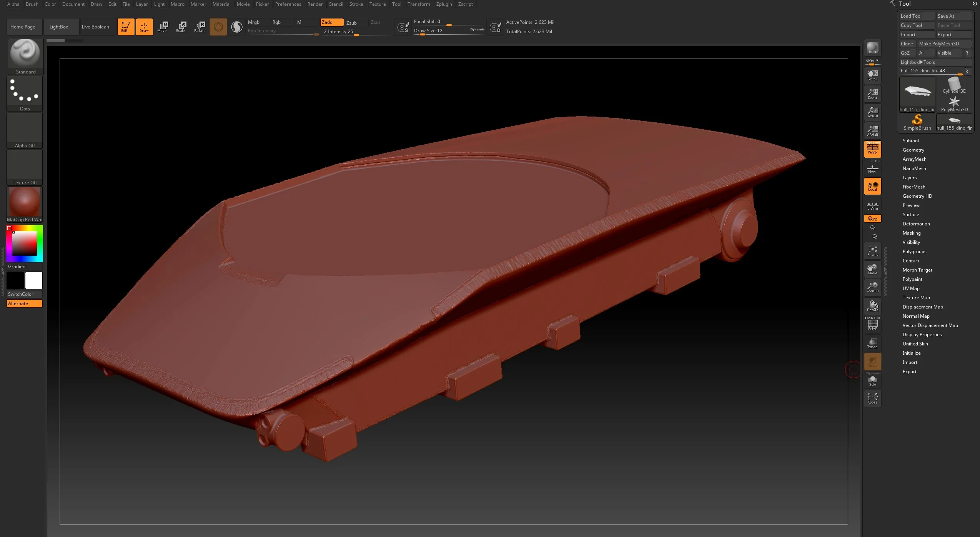The image size is (980, 537).
Task: Select the right-shelf Move view icon
Action: pyautogui.click(x=872, y=269)
